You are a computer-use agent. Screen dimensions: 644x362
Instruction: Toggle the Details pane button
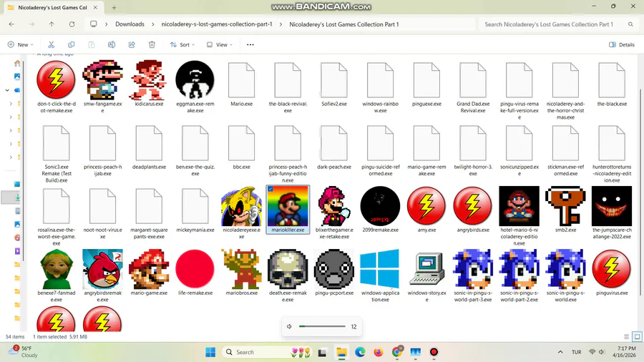(622, 44)
